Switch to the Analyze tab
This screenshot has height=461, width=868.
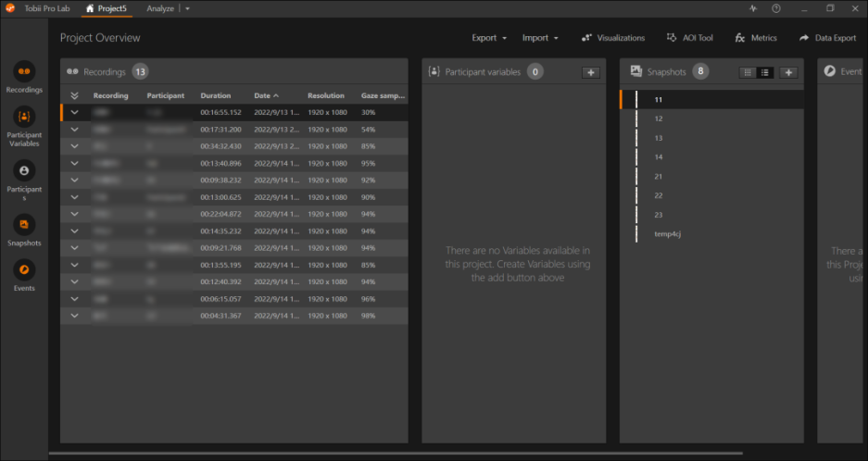pyautogui.click(x=160, y=9)
